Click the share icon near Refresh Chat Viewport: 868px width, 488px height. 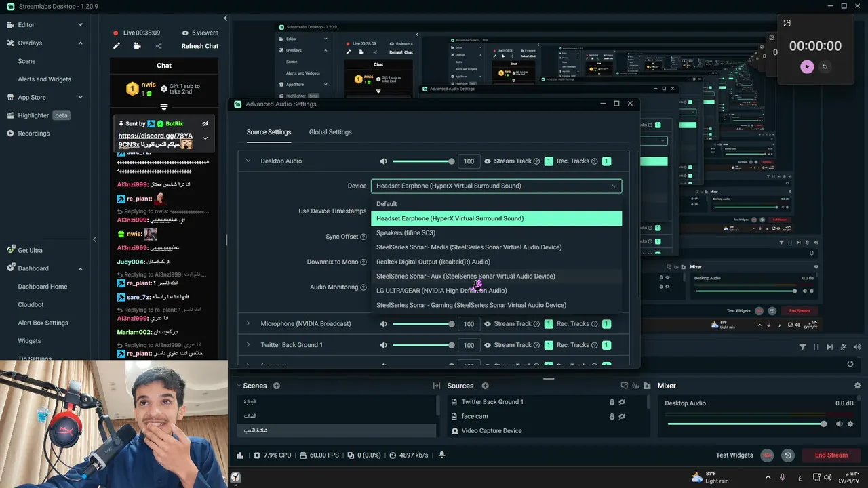tap(159, 46)
